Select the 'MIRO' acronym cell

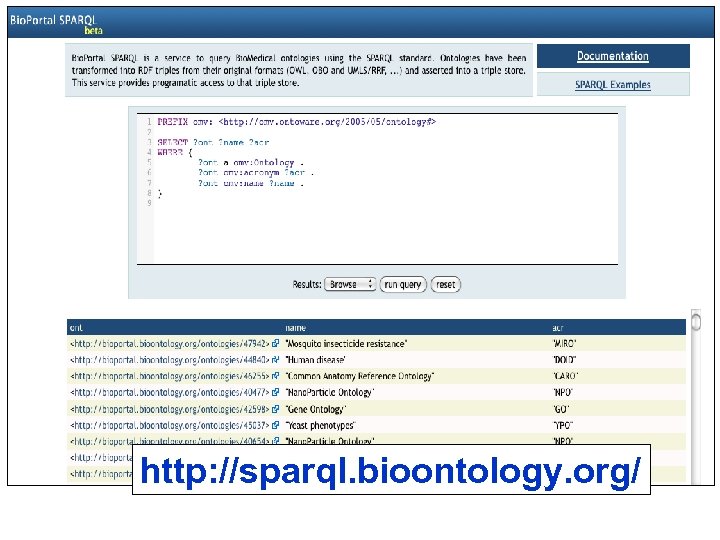pos(564,343)
